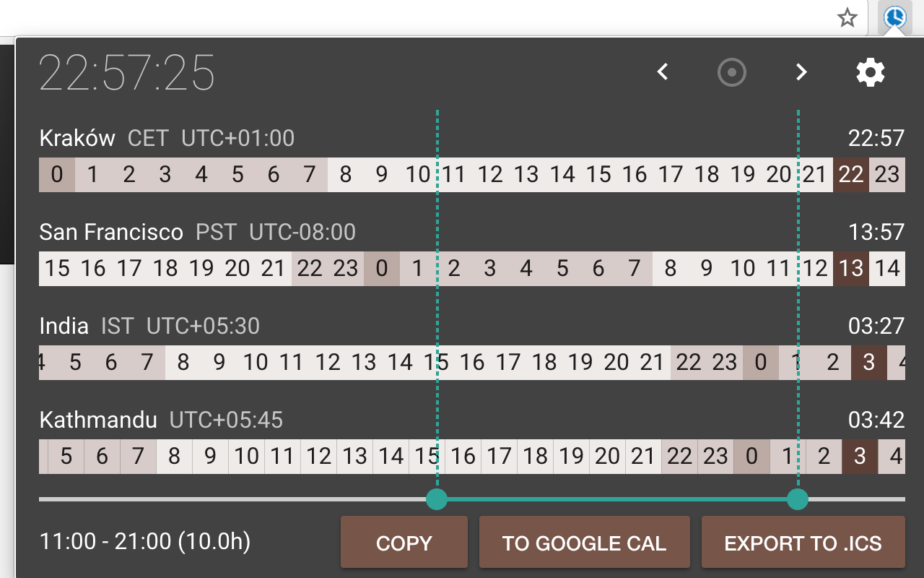Click the next day right arrow
The width and height of the screenshot is (924, 578).
coord(801,72)
